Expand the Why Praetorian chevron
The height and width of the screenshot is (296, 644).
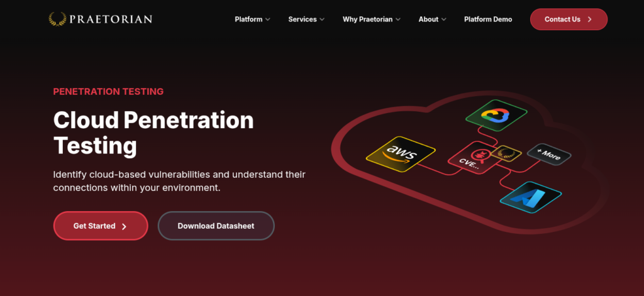tap(398, 19)
